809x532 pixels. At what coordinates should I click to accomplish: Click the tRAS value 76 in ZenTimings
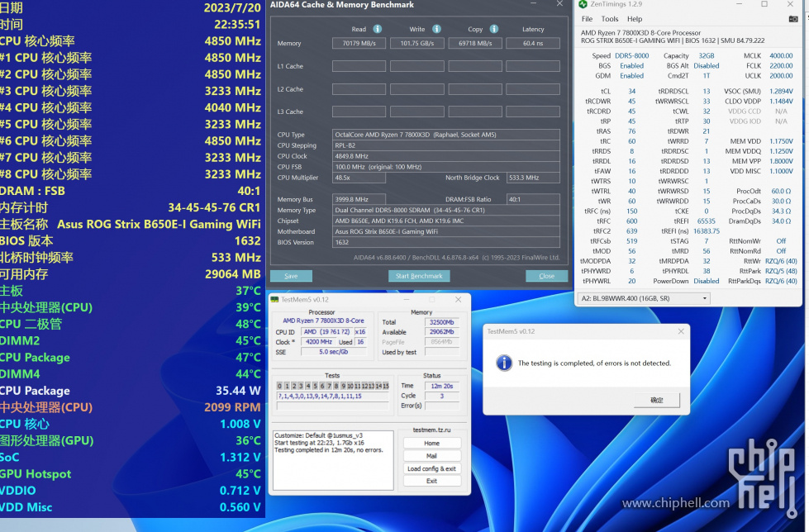631,131
